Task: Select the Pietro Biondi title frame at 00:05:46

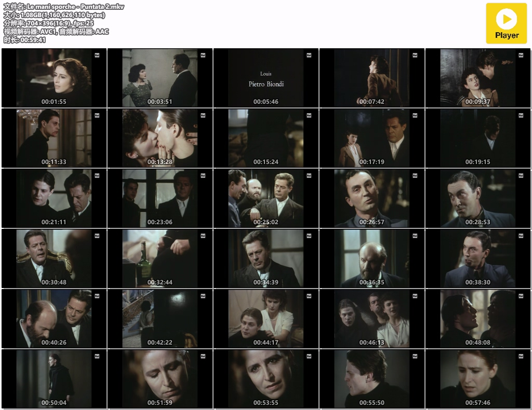Action: (266, 78)
